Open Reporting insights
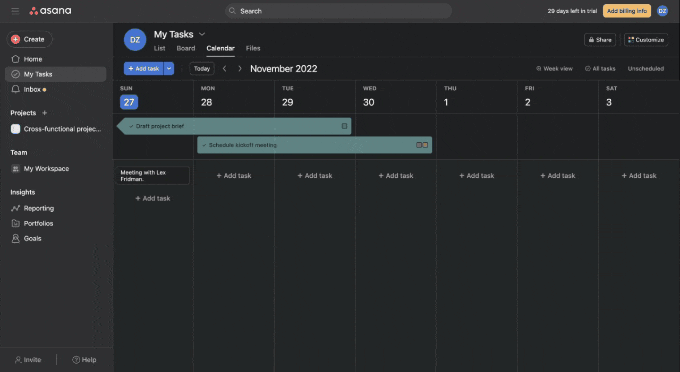680x372 pixels. click(33, 208)
